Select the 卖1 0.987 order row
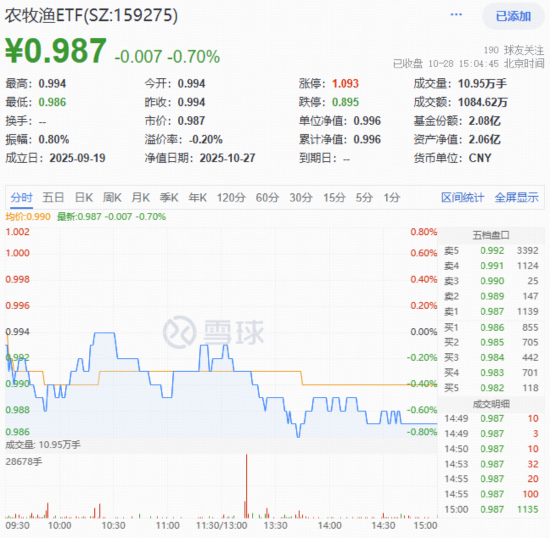 pos(491,311)
